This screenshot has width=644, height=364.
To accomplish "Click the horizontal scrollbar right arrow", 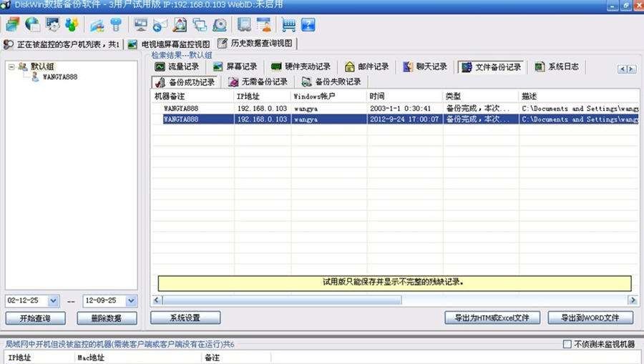I will click(633, 300).
